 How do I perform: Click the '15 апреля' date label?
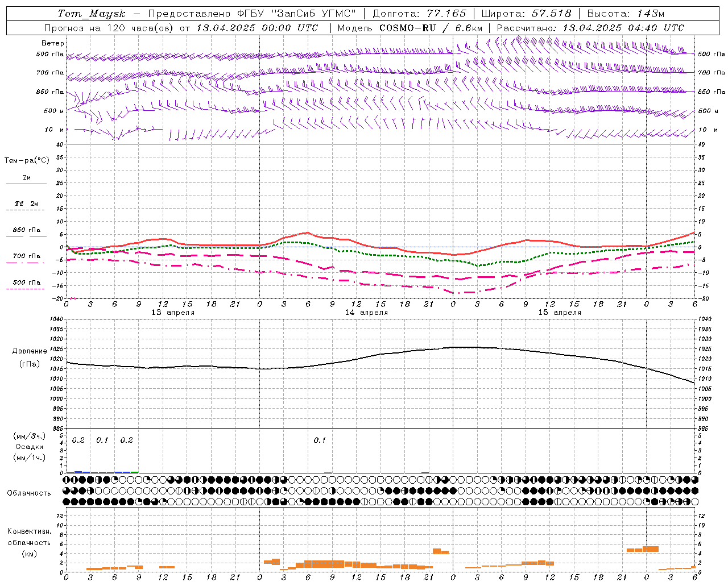point(560,313)
